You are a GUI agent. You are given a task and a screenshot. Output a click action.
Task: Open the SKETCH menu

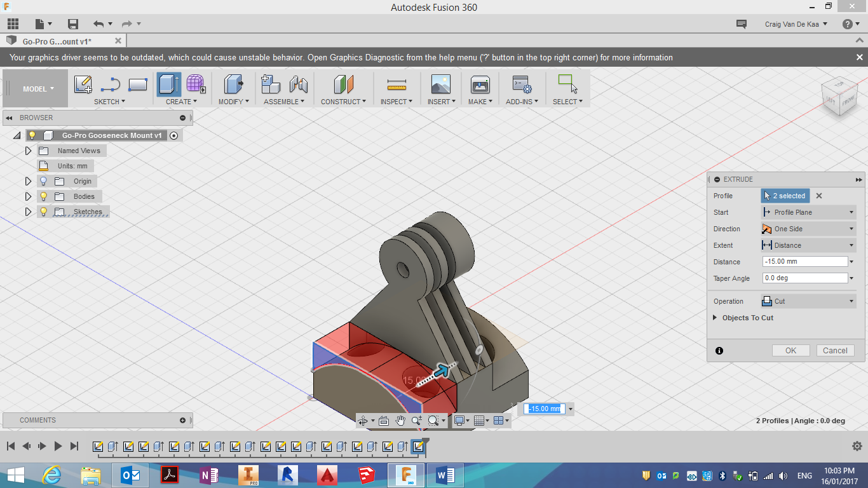point(109,102)
